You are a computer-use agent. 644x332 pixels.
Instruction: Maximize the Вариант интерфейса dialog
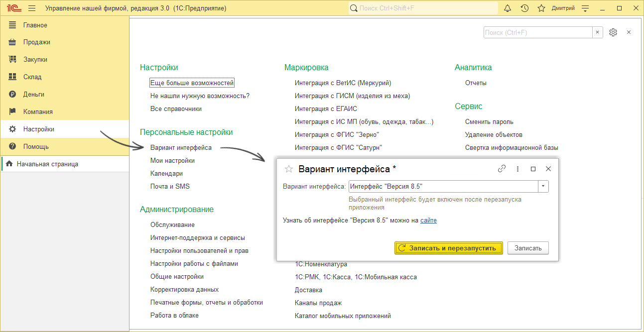click(533, 169)
